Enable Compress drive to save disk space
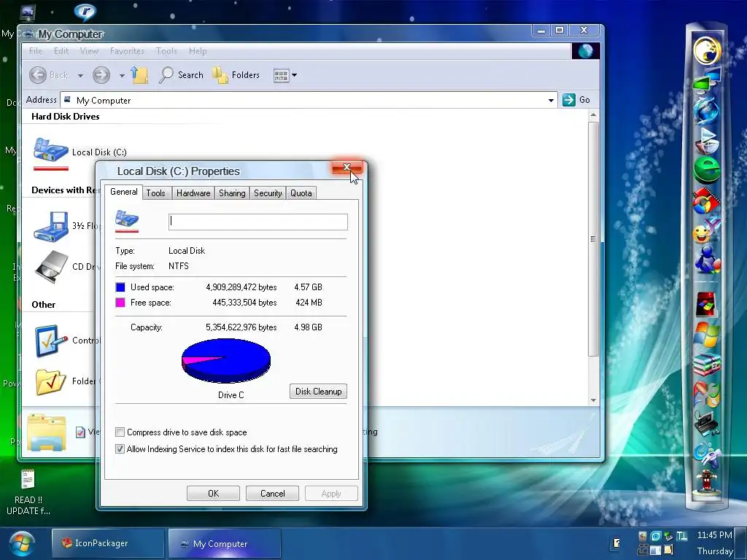This screenshot has height=560, width=747. point(120,432)
